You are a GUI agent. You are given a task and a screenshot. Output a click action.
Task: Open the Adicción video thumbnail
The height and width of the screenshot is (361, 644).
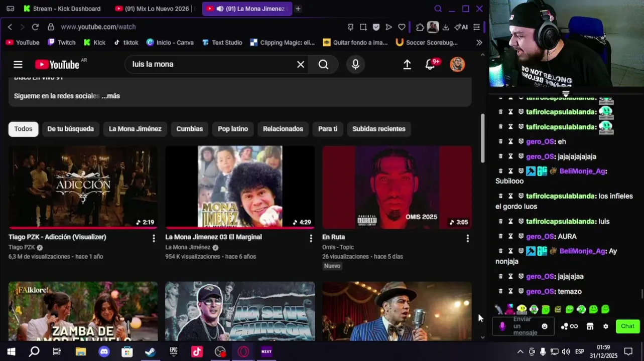pos(83,187)
